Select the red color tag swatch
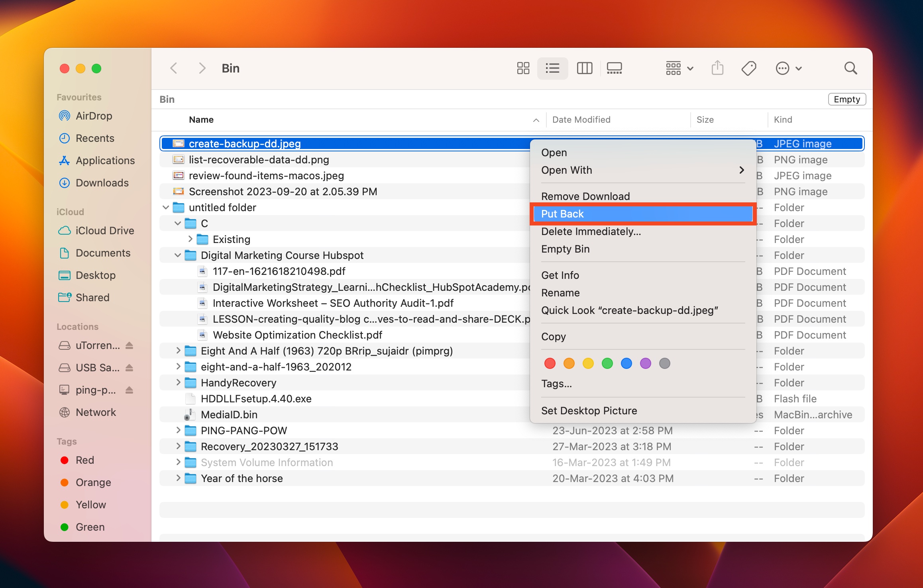This screenshot has height=588, width=923. pyautogui.click(x=550, y=363)
